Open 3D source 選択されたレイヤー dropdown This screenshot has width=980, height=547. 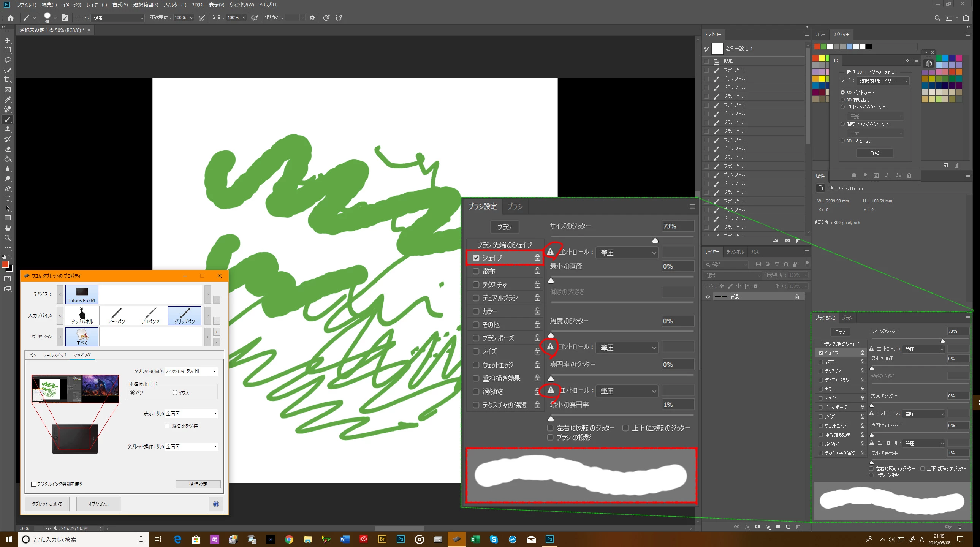(883, 81)
